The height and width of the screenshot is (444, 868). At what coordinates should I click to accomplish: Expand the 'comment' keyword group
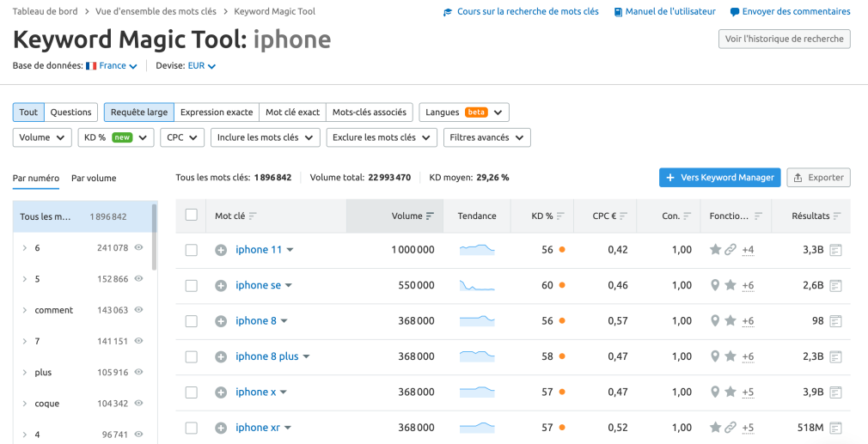tap(24, 310)
